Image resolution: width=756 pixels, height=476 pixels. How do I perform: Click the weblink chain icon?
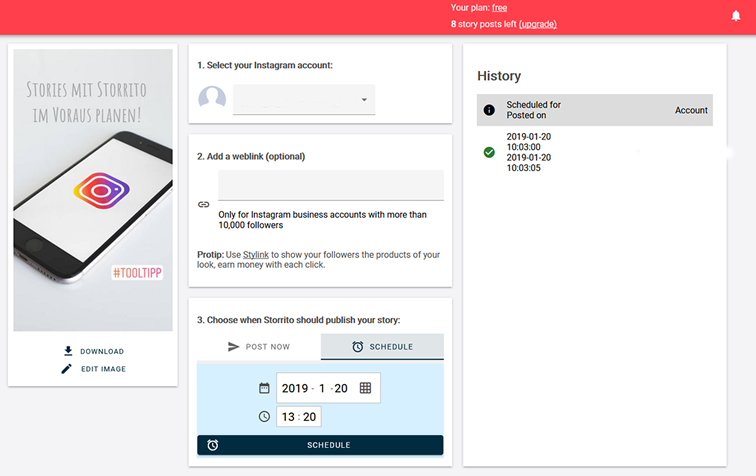[203, 204]
